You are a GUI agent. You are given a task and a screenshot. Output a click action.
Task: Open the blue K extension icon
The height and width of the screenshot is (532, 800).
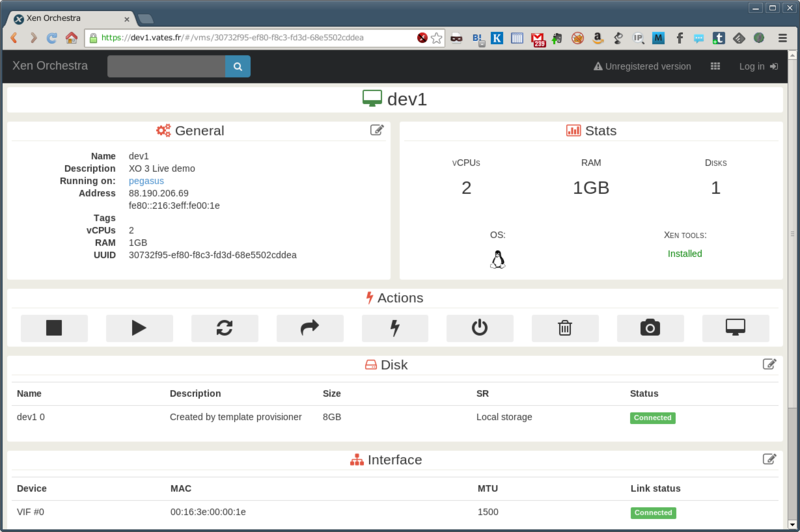coord(497,38)
